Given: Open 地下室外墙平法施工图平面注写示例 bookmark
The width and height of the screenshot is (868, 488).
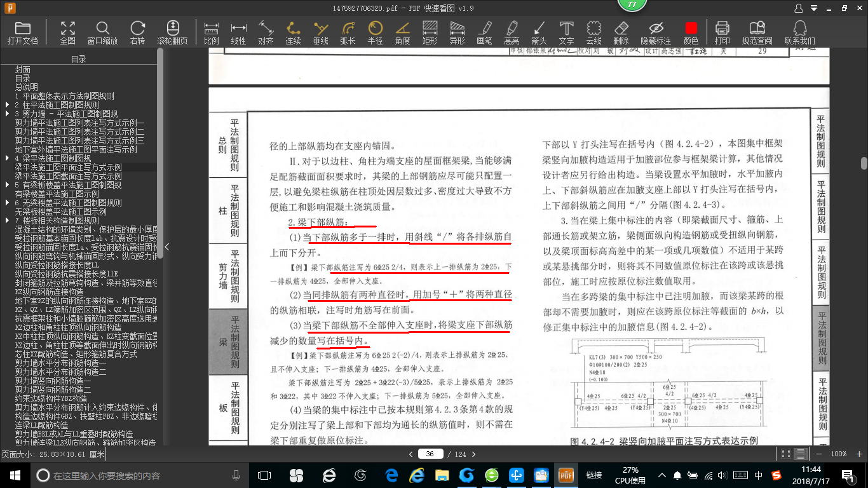Looking at the screenshot, I should pos(76,149).
